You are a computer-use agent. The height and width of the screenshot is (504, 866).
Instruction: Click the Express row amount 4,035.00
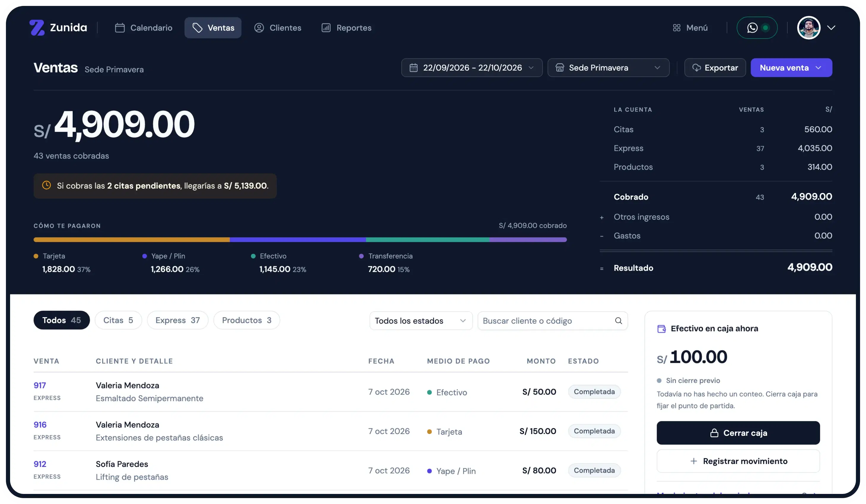[815, 148]
